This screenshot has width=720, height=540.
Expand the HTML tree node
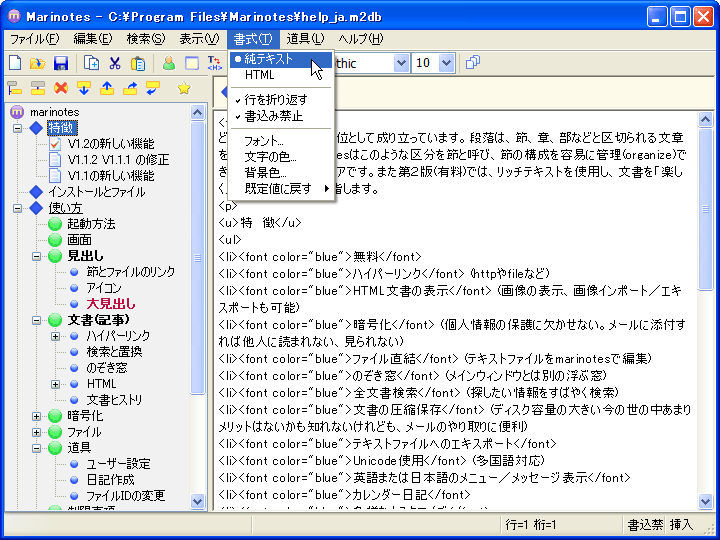tap(56, 384)
